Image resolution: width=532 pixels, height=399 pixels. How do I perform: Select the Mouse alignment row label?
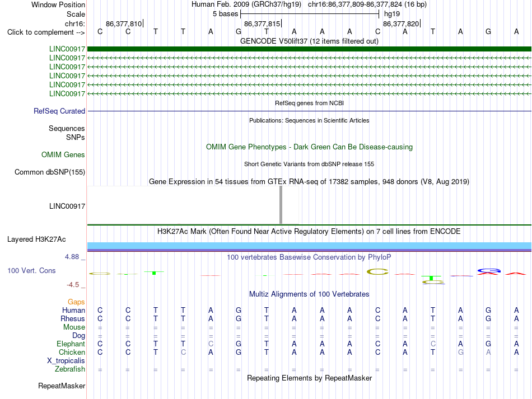74,327
